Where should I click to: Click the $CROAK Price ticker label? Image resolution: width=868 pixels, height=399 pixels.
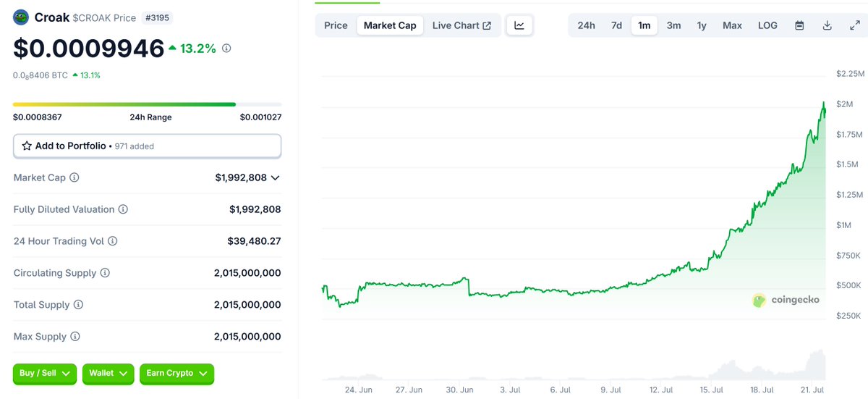(x=104, y=18)
